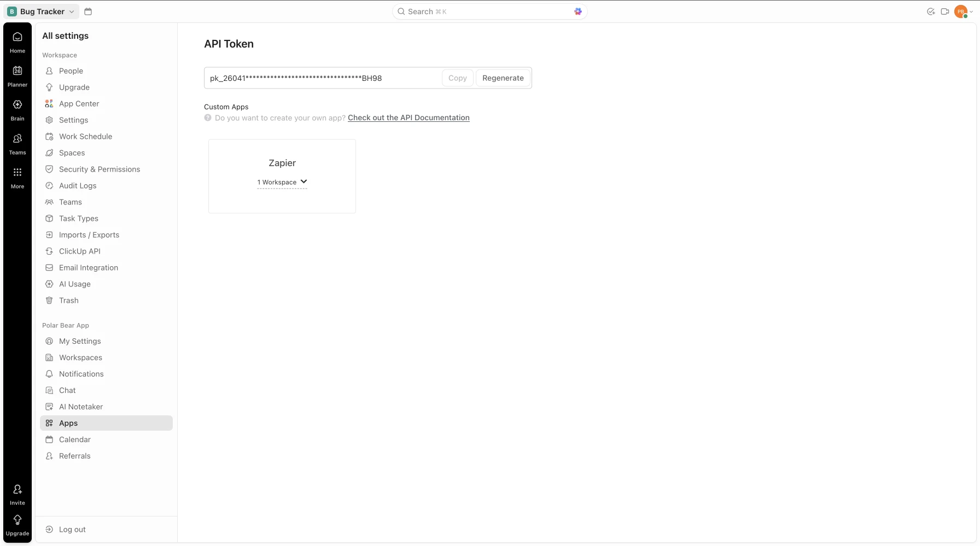Viewport: 980px width, 546px height.
Task: Expand Zapier's 1 Workspace dropdown
Action: (282, 182)
